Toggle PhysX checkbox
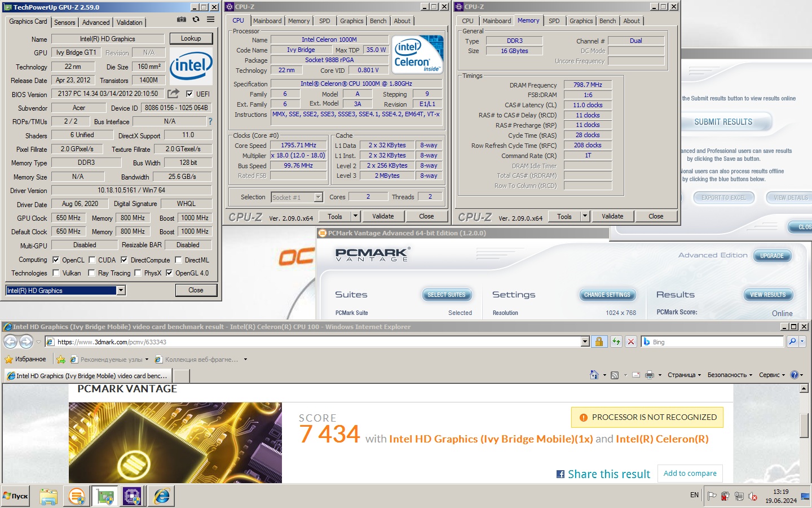The height and width of the screenshot is (508, 812). click(x=138, y=273)
